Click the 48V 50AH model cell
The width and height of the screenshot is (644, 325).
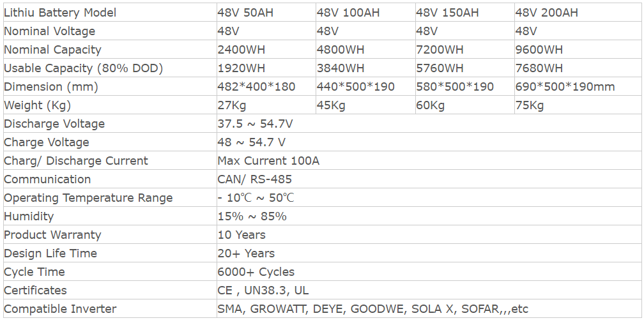click(266, 12)
